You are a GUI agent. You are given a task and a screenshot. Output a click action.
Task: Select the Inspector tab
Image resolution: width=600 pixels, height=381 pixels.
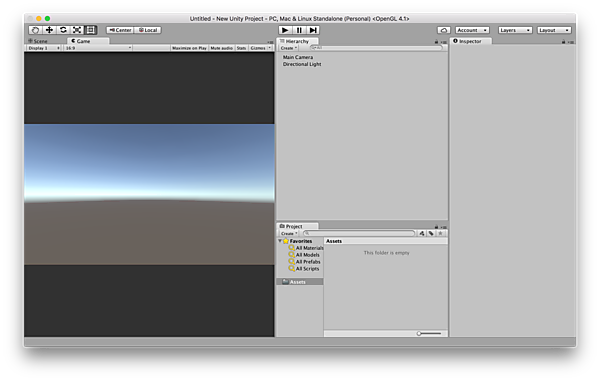tap(471, 41)
